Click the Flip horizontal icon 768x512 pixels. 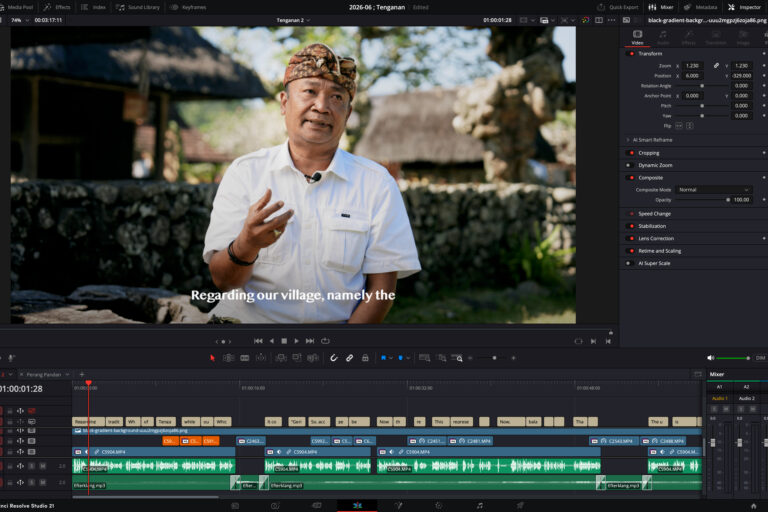[x=679, y=126]
